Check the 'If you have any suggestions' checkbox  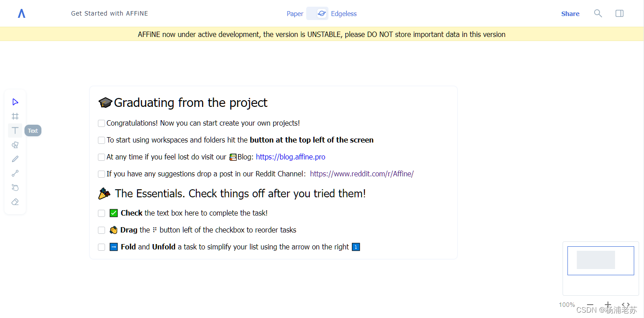(101, 174)
